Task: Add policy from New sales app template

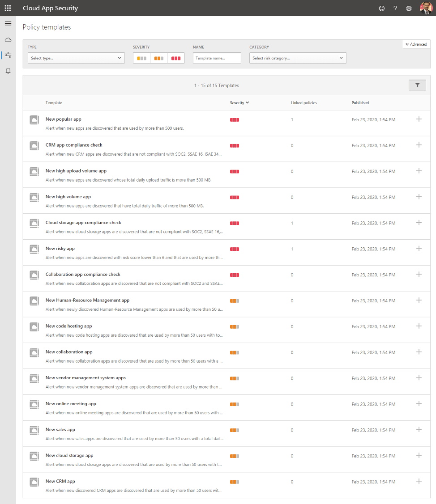Action: pyautogui.click(x=419, y=430)
